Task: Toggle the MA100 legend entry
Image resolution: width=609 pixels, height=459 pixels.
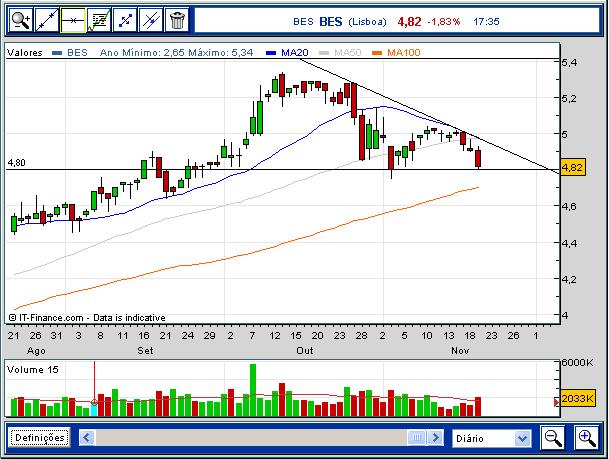Action: point(396,52)
